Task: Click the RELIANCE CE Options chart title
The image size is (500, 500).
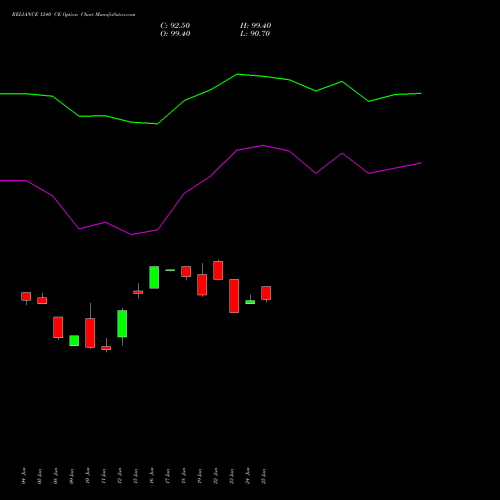Action: (x=73, y=15)
